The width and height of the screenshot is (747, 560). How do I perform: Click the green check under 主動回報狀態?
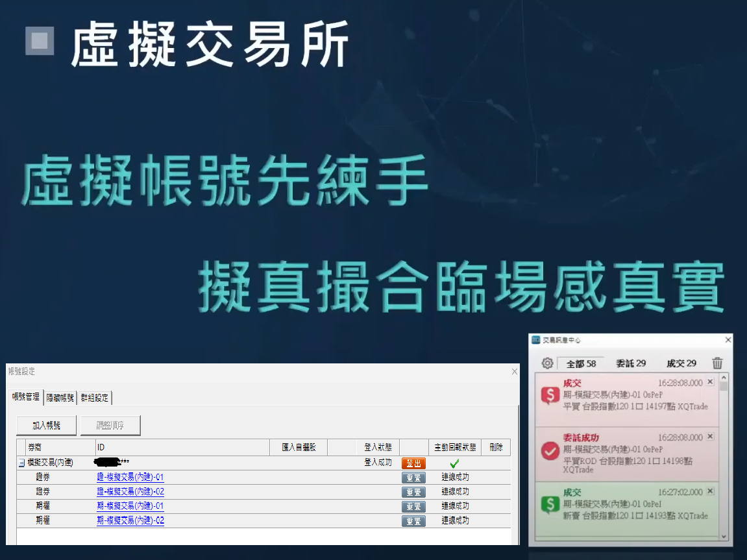[454, 463]
